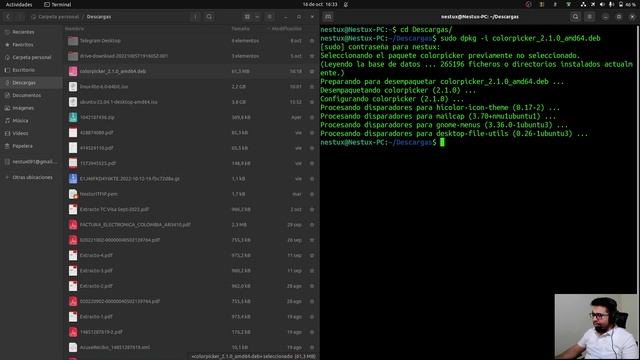This screenshot has width=640, height=360.
Task: Open Documentos in the sidebar
Action: (31, 95)
